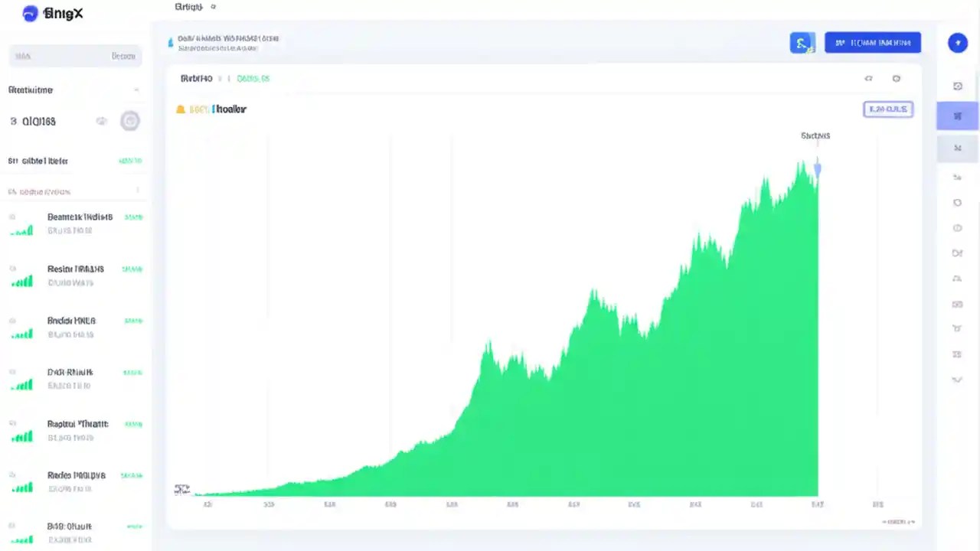The width and height of the screenshot is (980, 551).
Task: Open the market list collapse arrow above the pairs
Action: 137,191
